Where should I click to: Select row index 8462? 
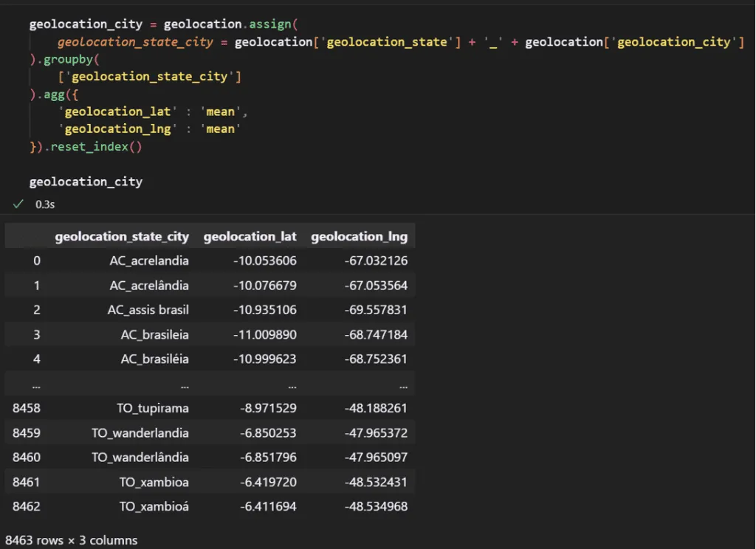pos(27,506)
